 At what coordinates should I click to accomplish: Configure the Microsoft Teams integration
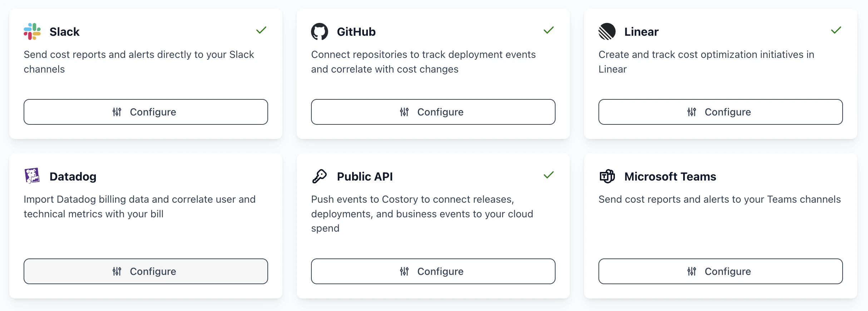720,271
